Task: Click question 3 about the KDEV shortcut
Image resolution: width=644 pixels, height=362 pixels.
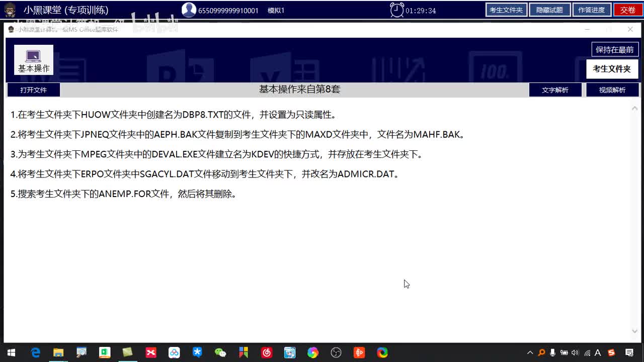Action: tap(217, 154)
